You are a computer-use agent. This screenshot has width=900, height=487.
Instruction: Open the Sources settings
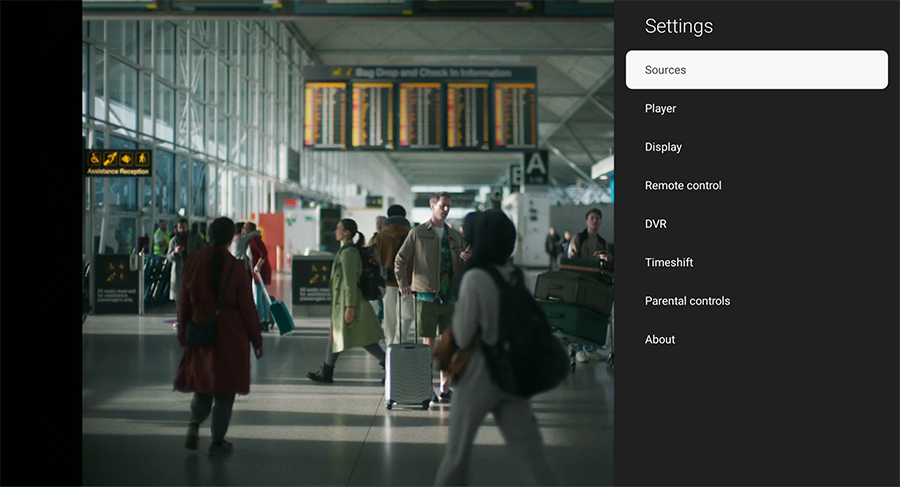tap(756, 70)
